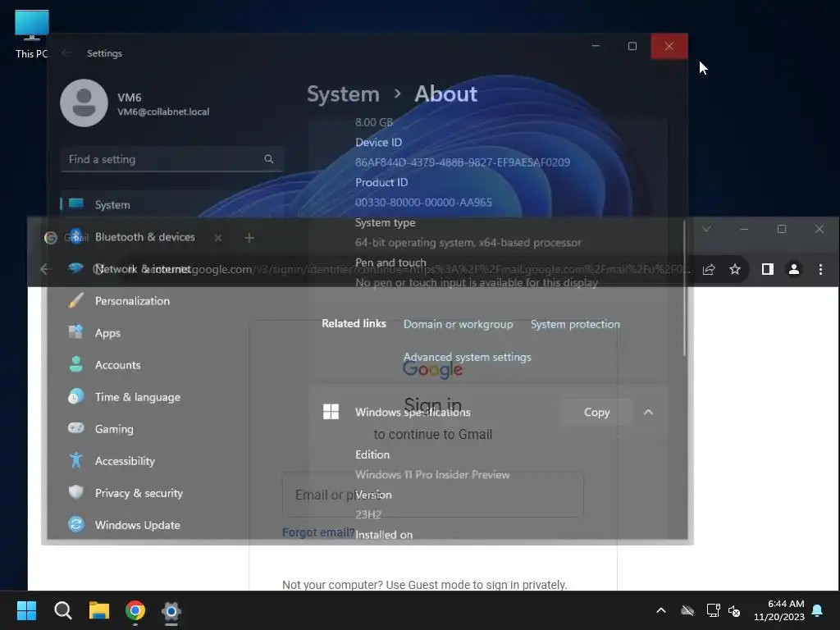This screenshot has width=840, height=630.
Task: Open Gaming settings category
Action: tap(171, 429)
